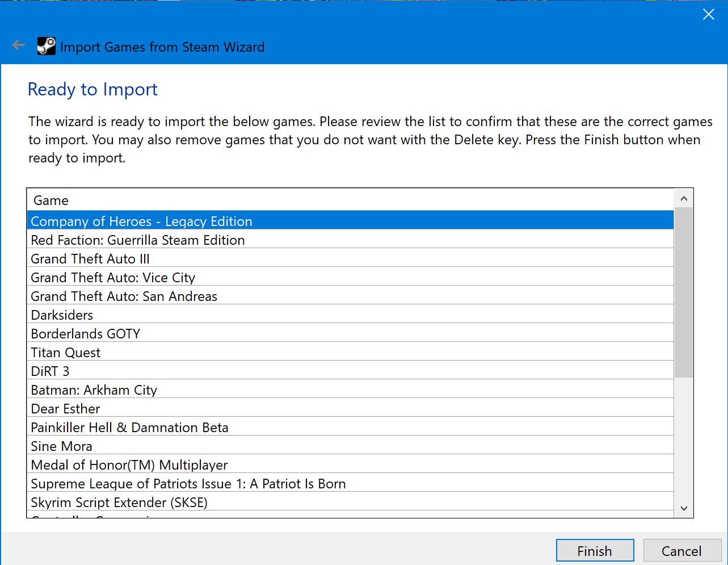This screenshot has width=728, height=565.
Task: Select the Darksiders row
Action: tap(351, 314)
